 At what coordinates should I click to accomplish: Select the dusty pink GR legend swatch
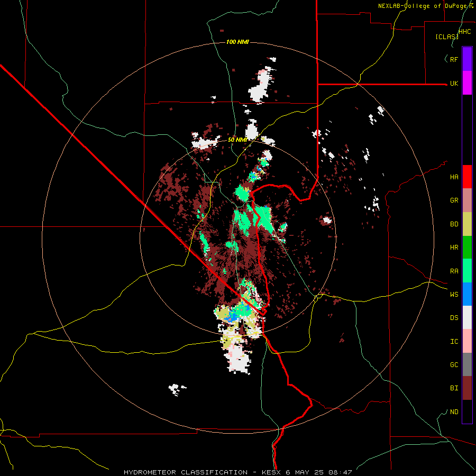point(467,200)
